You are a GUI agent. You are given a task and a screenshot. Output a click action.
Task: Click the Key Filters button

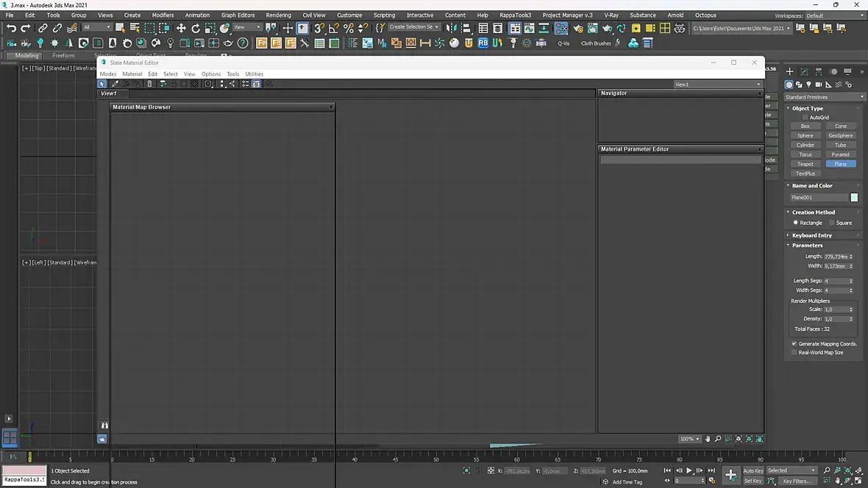797,481
